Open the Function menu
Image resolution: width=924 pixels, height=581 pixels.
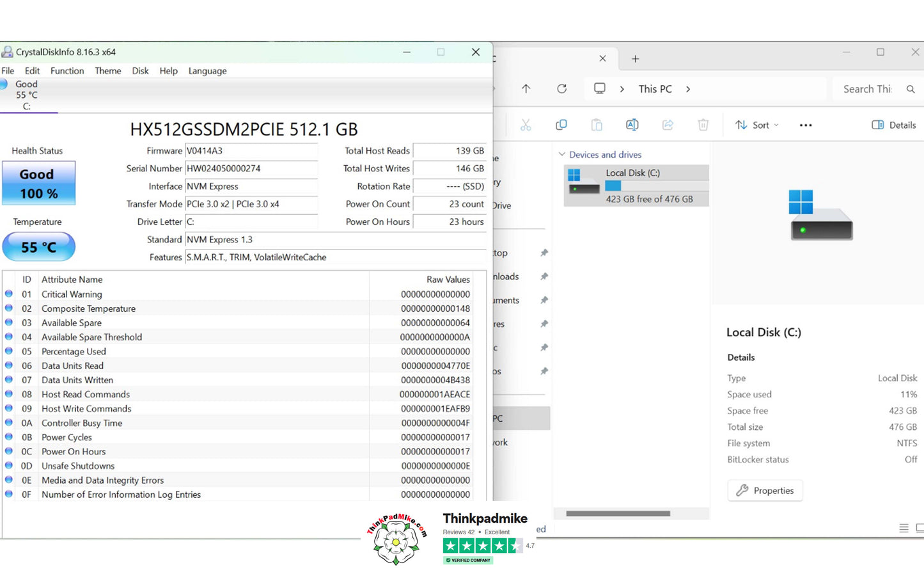coord(67,71)
